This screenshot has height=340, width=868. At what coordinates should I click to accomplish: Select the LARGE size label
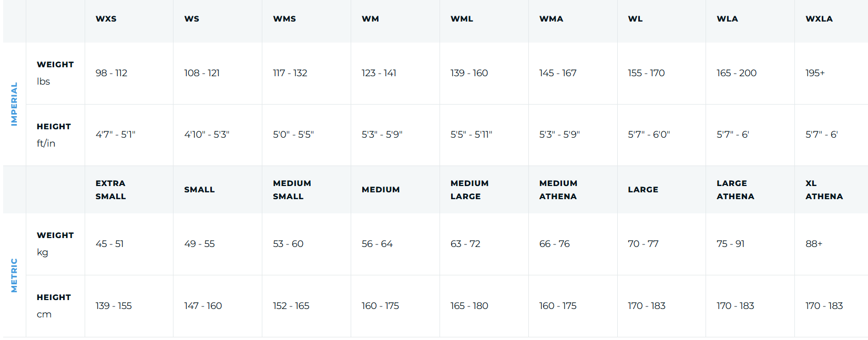click(643, 190)
